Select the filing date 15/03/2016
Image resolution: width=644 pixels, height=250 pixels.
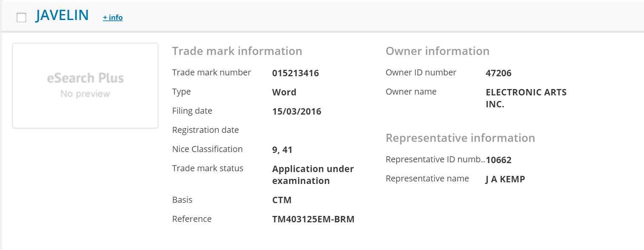pyautogui.click(x=296, y=112)
